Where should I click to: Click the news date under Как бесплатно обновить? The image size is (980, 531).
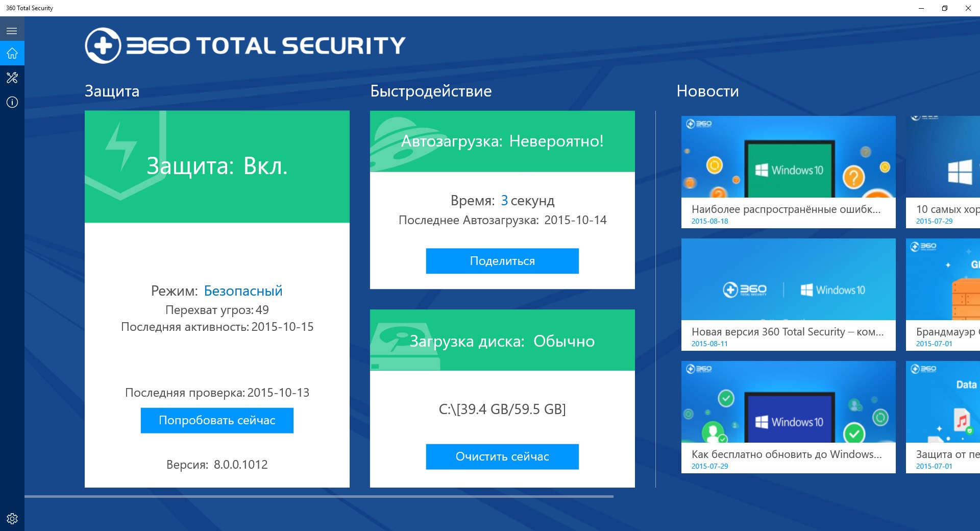point(709,466)
